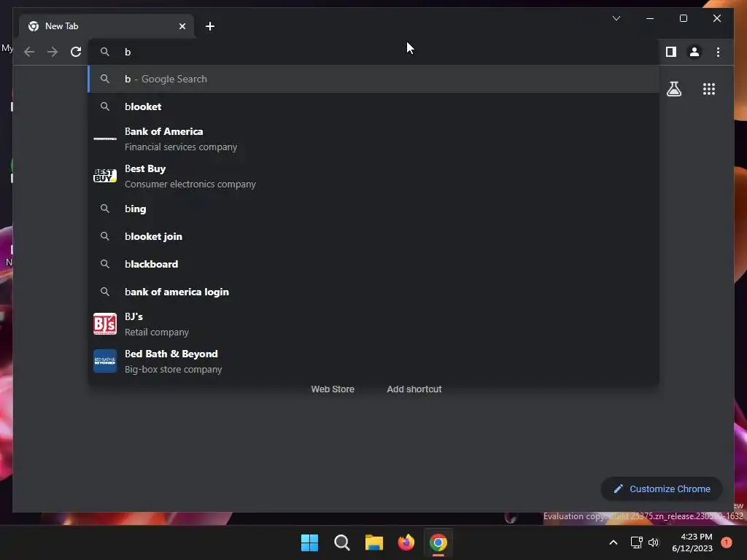Click search icon beside 'blackboard'
Screen dimensions: 747x560
[x=105, y=264]
